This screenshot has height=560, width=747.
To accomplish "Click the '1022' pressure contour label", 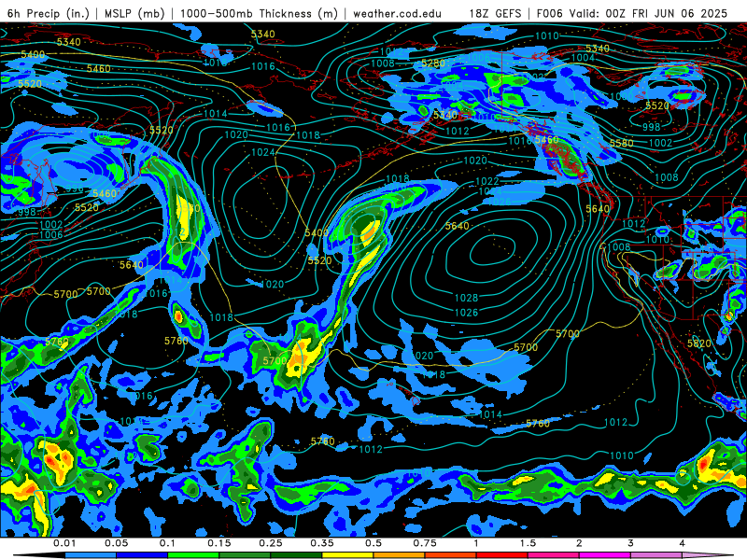I will [486, 181].
